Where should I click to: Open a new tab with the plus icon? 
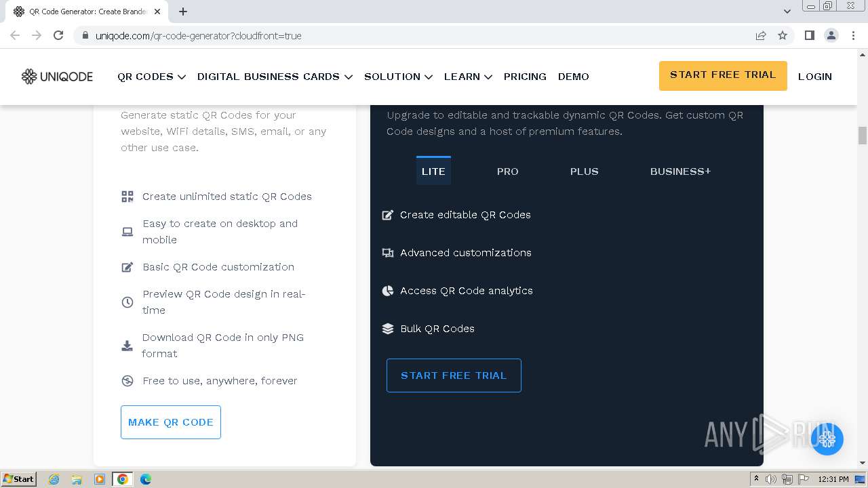(183, 12)
